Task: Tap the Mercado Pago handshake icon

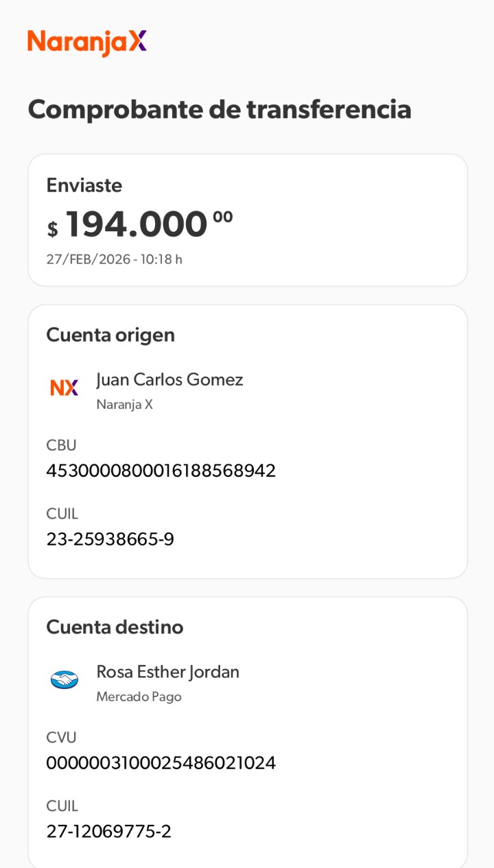Action: [64, 680]
